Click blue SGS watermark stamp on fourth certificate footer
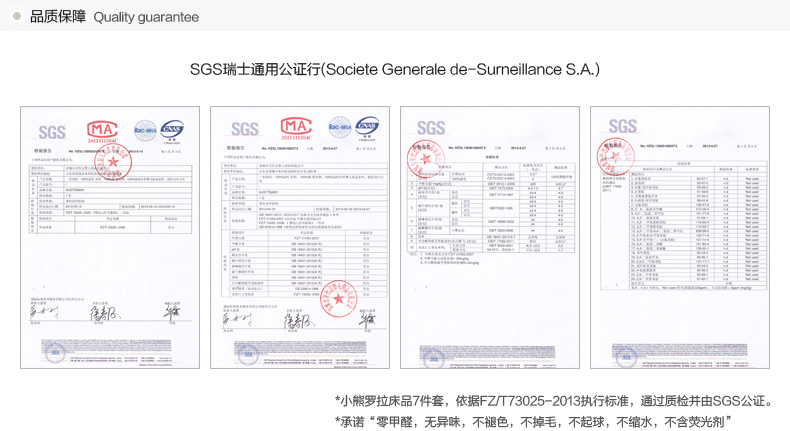Viewport: 790px width, 431px height. click(626, 356)
